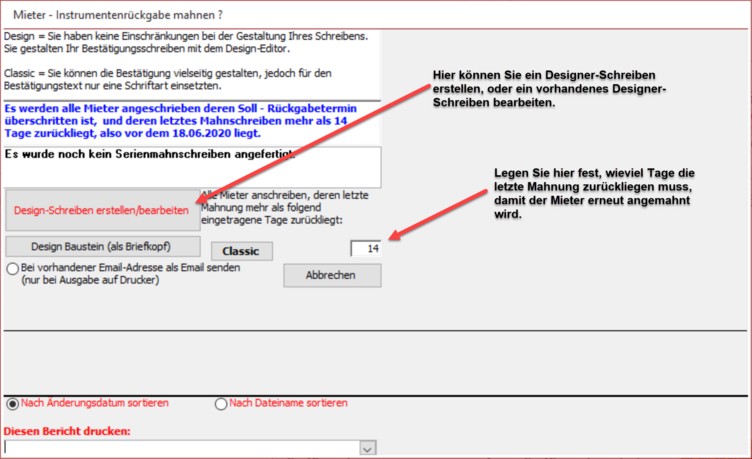Image resolution: width=752 pixels, height=459 pixels.
Task: Enable sending as Email when address exists
Action: 12,268
